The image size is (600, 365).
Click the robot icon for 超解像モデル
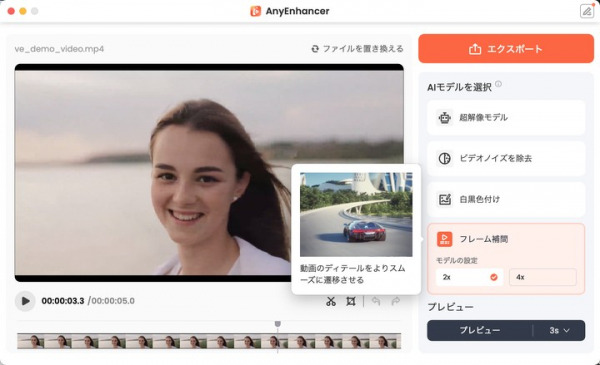point(444,117)
